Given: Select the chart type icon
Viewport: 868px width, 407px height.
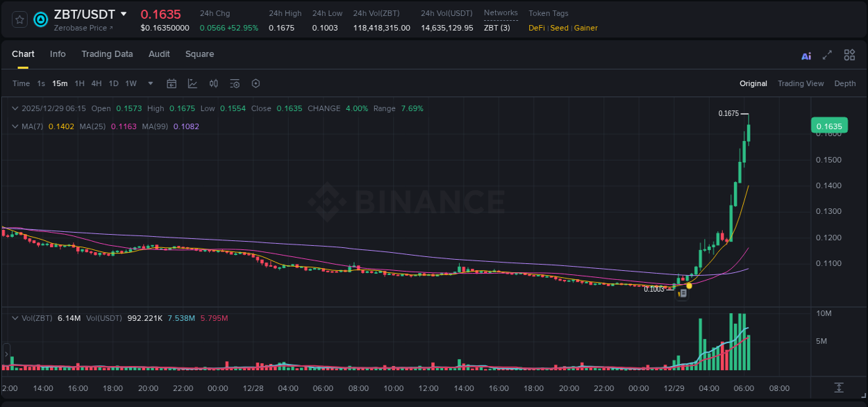Looking at the screenshot, I should click(x=191, y=83).
